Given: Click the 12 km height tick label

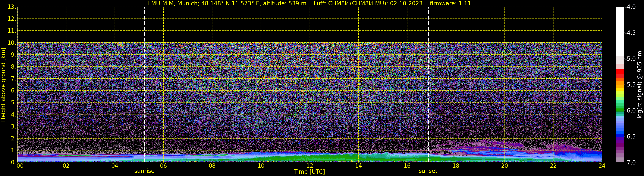Looking at the screenshot, I should click(x=12, y=19).
